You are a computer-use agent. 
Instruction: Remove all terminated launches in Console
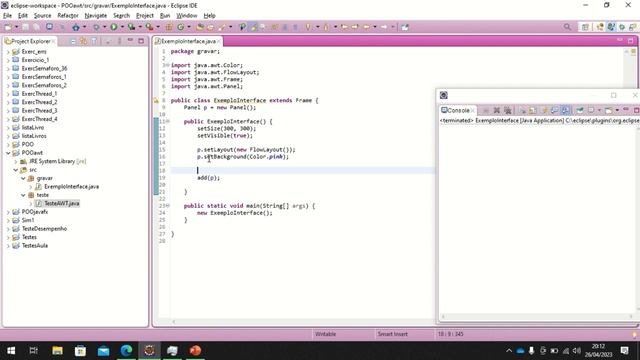(x=507, y=110)
